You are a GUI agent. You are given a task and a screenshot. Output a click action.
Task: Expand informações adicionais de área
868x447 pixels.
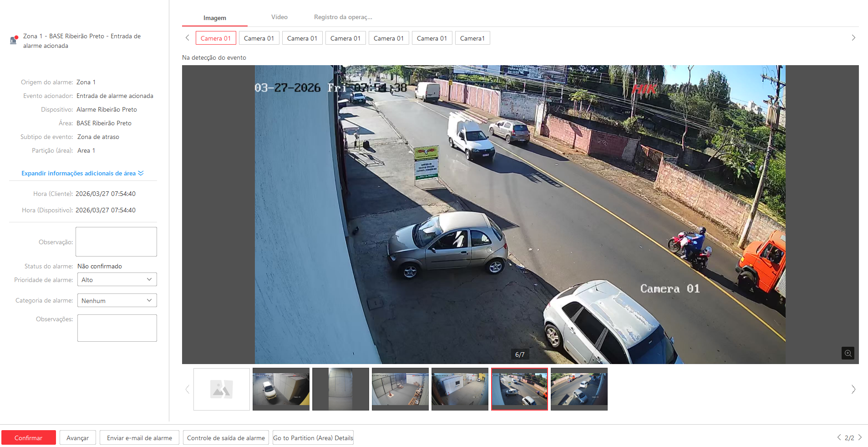coord(82,173)
